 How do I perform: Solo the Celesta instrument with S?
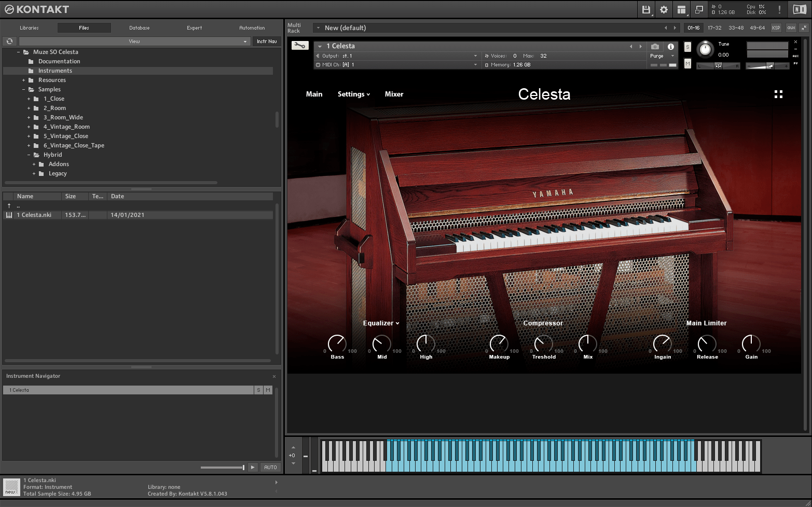(x=687, y=47)
